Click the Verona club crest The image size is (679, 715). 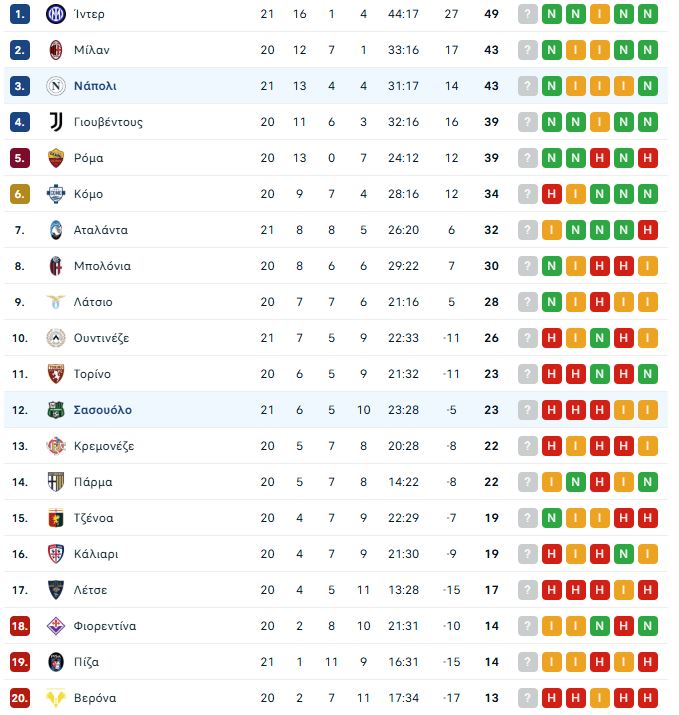55,698
